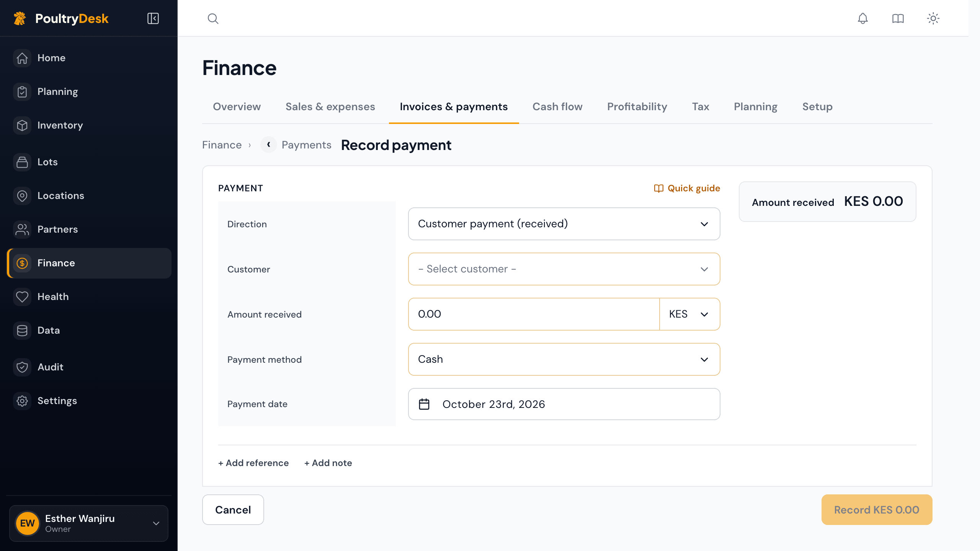Image resolution: width=980 pixels, height=551 pixels.
Task: Open the Payment method Cash dropdown
Action: pyautogui.click(x=564, y=359)
